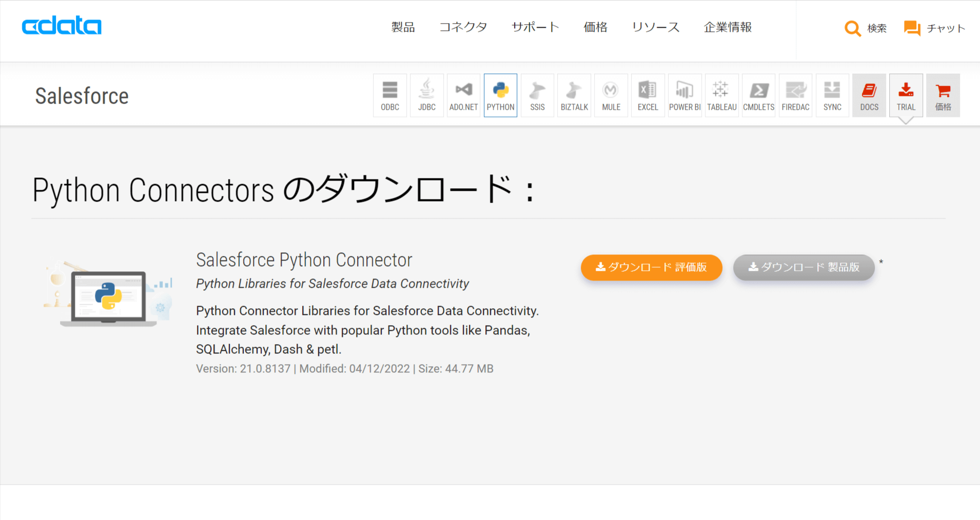The width and height of the screenshot is (980, 520).
Task: Open the コネクタ navigation menu
Action: [463, 27]
